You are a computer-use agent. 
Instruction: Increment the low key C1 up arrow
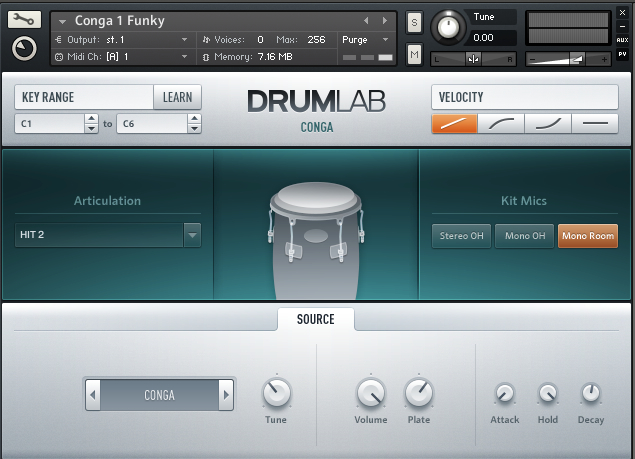click(x=92, y=119)
